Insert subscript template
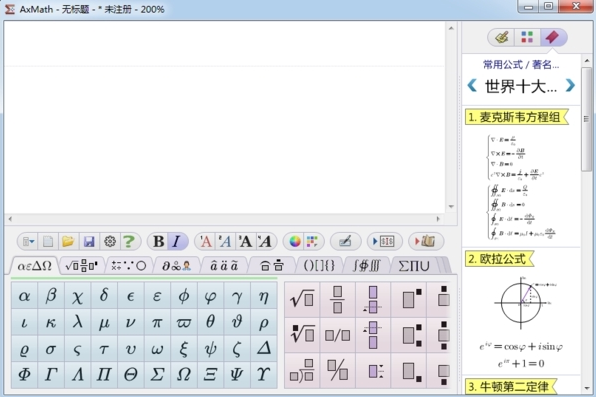This screenshot has height=397, width=596. [409, 371]
